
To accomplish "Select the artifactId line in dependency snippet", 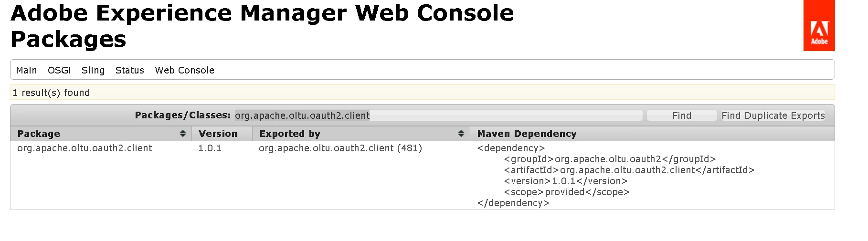I will coord(629,170).
